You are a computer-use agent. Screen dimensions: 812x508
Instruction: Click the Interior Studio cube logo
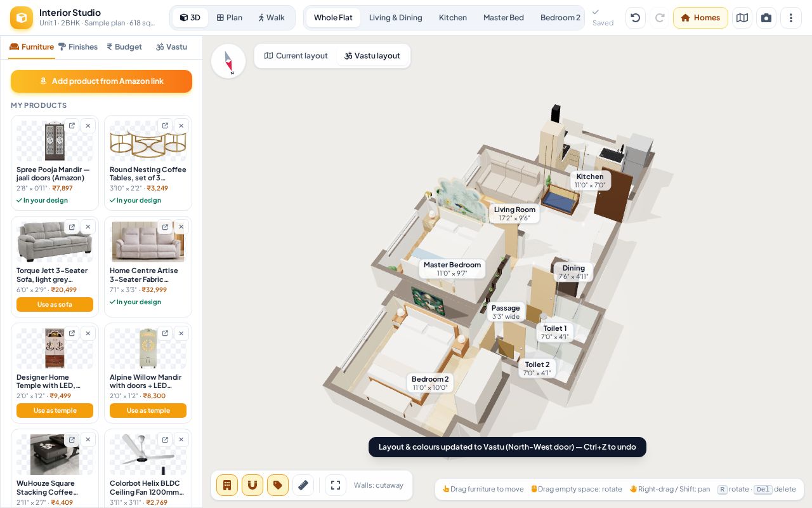coord(22,18)
